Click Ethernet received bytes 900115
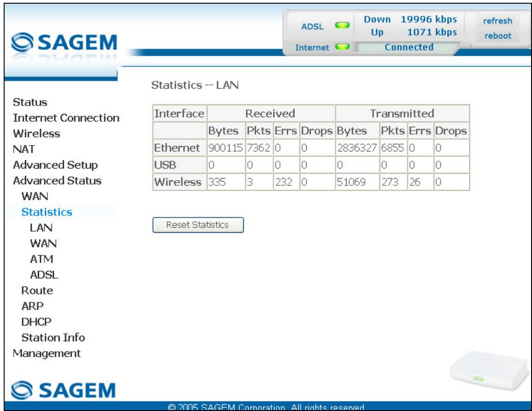The height and width of the screenshot is (411, 532). tap(225, 148)
